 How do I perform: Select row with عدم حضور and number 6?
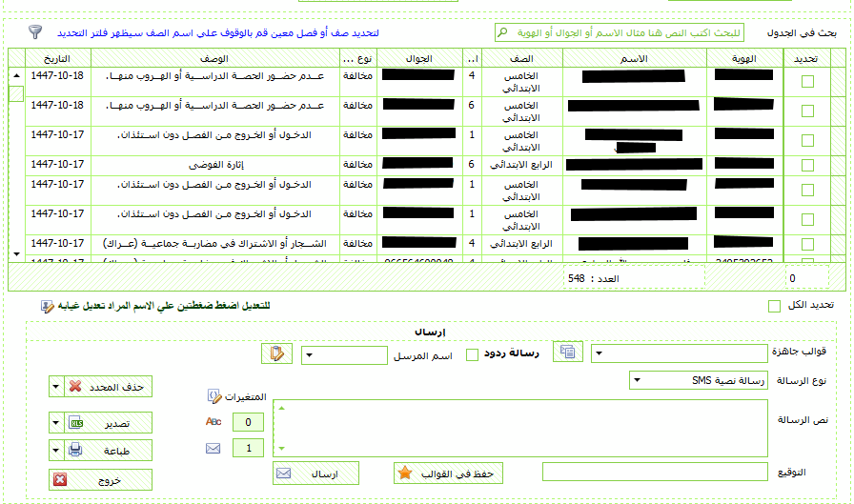(807, 111)
